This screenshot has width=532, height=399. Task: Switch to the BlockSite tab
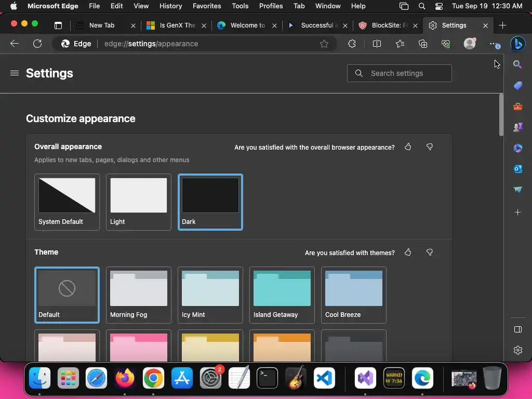[x=389, y=25]
